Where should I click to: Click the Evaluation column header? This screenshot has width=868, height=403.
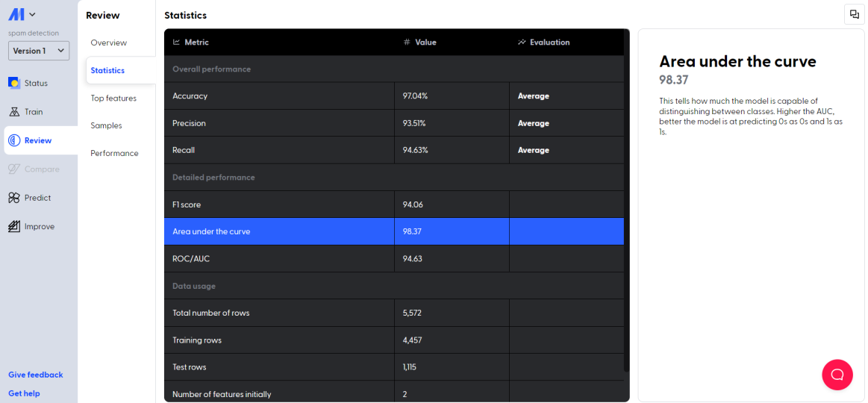[566, 42]
